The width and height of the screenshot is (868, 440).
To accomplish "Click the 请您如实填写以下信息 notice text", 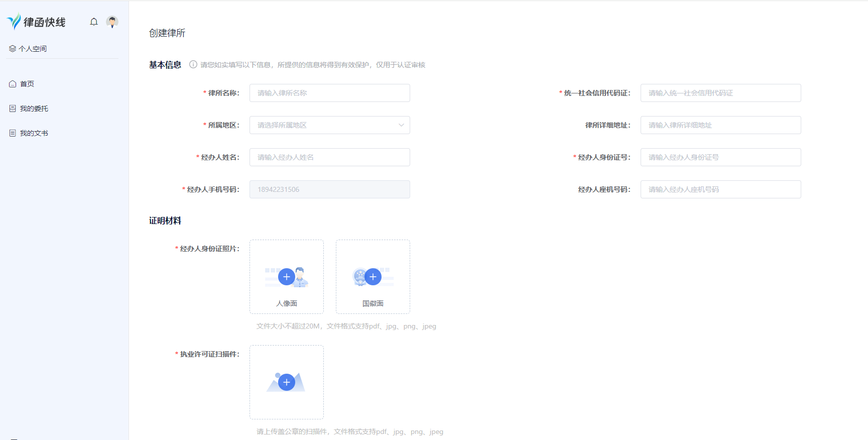I will (313, 65).
